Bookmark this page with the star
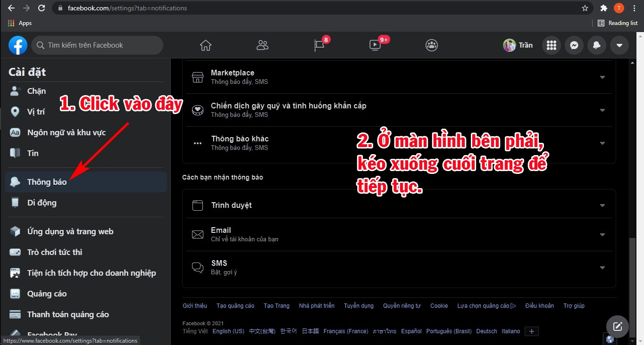Image resolution: width=644 pixels, height=345 pixels. click(x=585, y=8)
